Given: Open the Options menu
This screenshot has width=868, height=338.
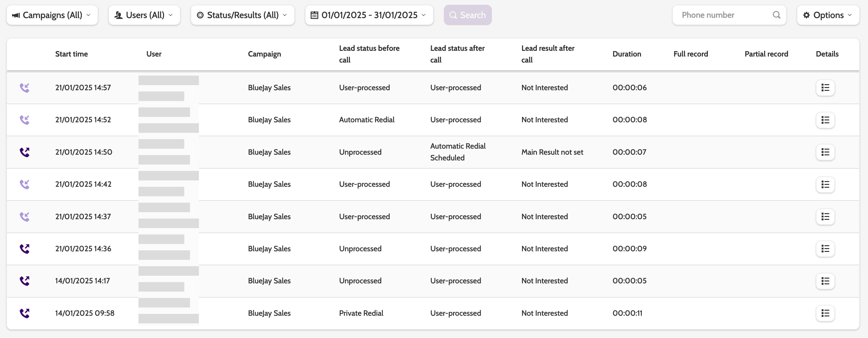Looking at the screenshot, I should click(x=828, y=15).
